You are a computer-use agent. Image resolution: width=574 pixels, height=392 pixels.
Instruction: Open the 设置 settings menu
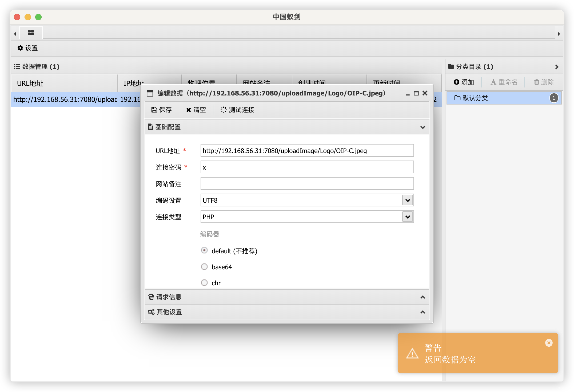[x=28, y=48]
